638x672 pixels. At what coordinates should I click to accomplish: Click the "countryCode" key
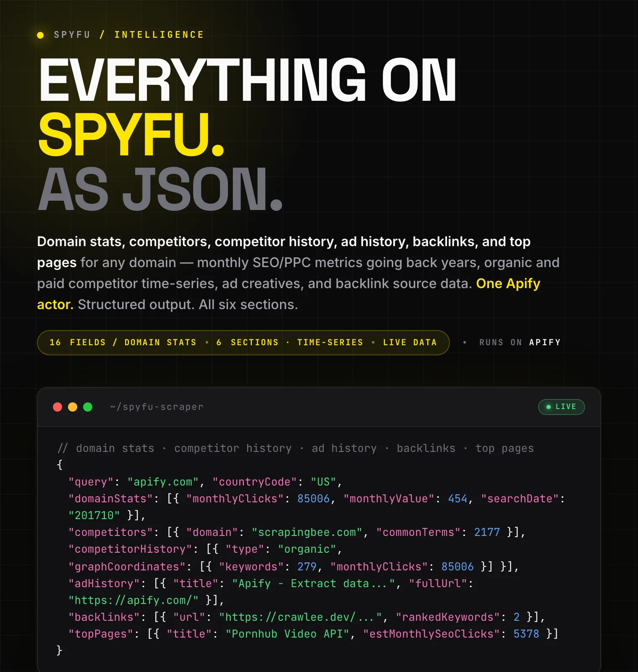pos(254,482)
